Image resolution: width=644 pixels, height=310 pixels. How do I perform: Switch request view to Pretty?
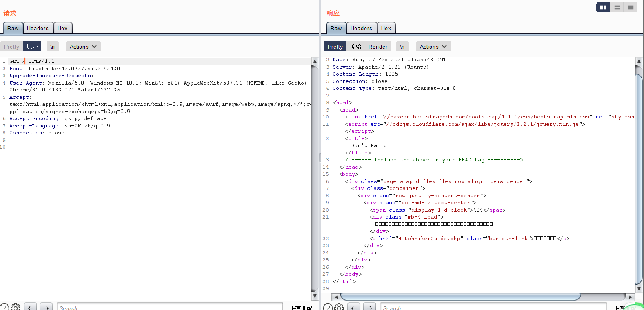point(11,47)
